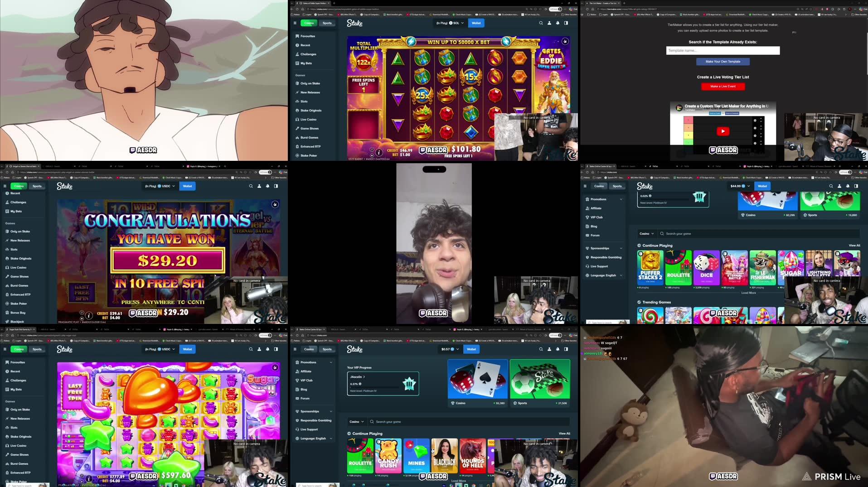Image resolution: width=868 pixels, height=487 pixels.
Task: Click the Stake Originals sidebar icon
Action: [x=297, y=110]
